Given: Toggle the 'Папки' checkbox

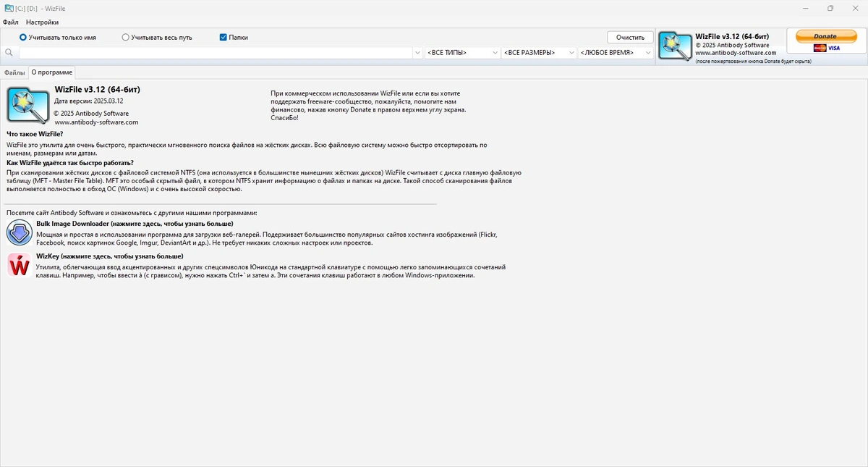Looking at the screenshot, I should (x=234, y=37).
